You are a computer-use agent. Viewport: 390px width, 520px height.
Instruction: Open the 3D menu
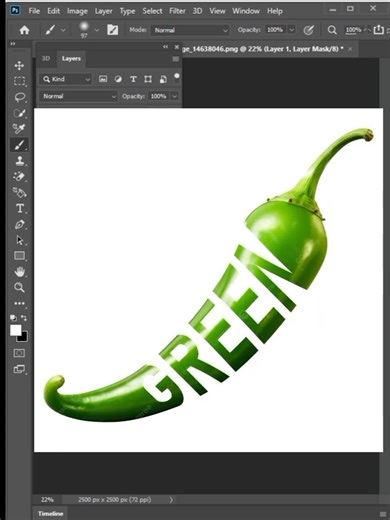[x=197, y=11]
